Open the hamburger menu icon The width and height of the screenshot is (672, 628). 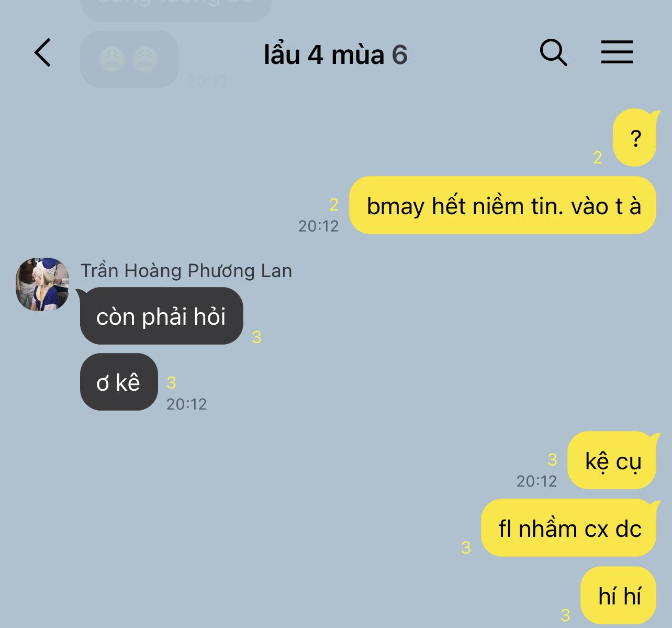(x=617, y=52)
